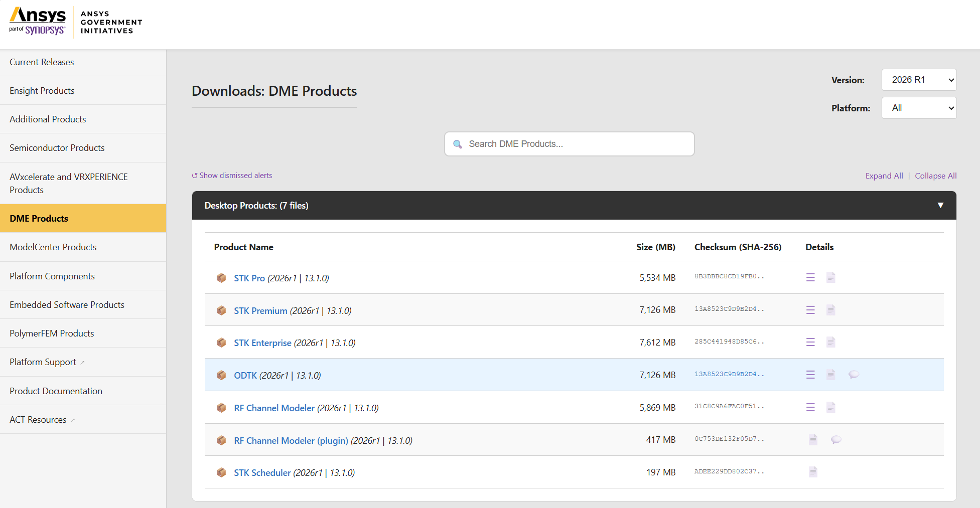Open Semiconductor Products in the sidebar
This screenshot has height=508, width=980.
pos(83,148)
